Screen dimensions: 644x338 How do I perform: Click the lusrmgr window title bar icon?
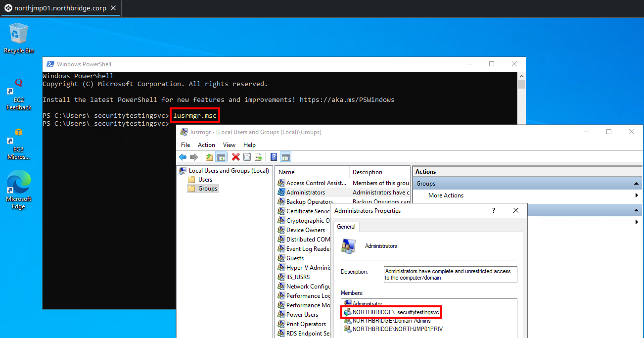point(184,132)
